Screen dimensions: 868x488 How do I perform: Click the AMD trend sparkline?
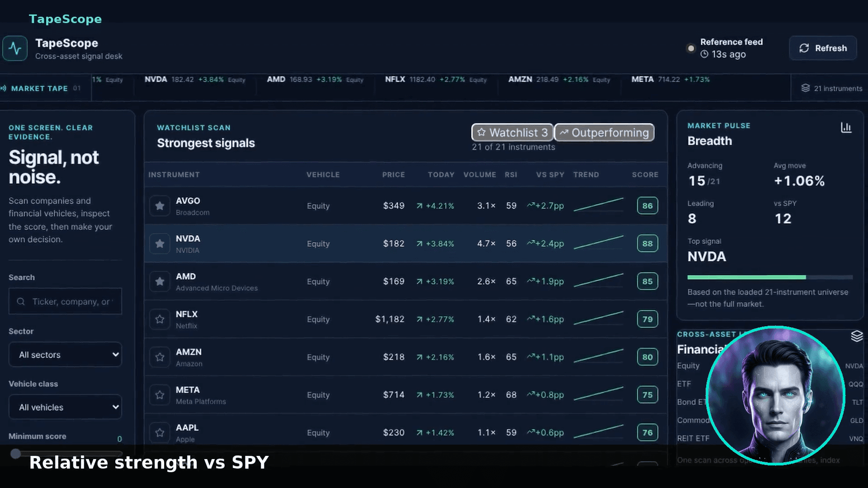(x=599, y=280)
